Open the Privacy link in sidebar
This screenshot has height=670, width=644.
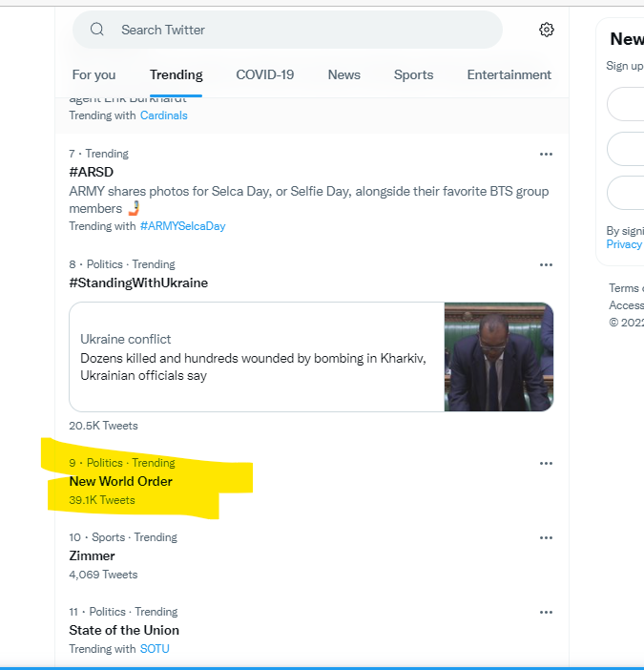tap(624, 244)
